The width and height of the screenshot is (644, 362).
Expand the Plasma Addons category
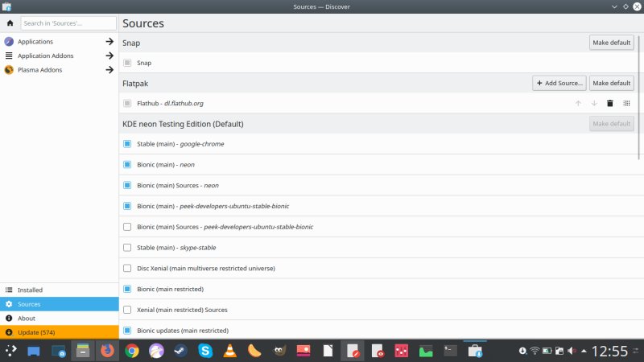click(x=109, y=70)
